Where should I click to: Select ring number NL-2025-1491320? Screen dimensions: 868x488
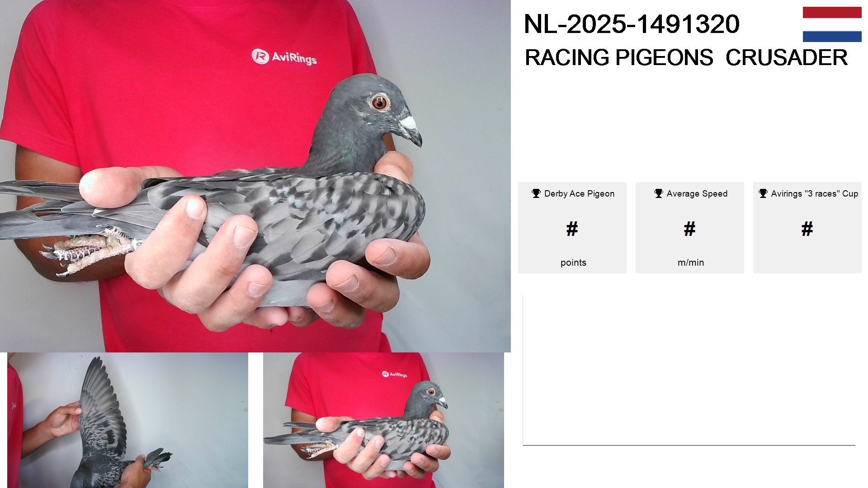(632, 24)
